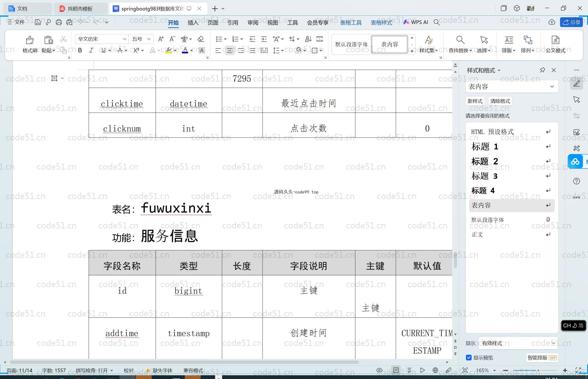Apply the 标题 1 style from the list
This screenshot has height=379, width=588.
511,146
